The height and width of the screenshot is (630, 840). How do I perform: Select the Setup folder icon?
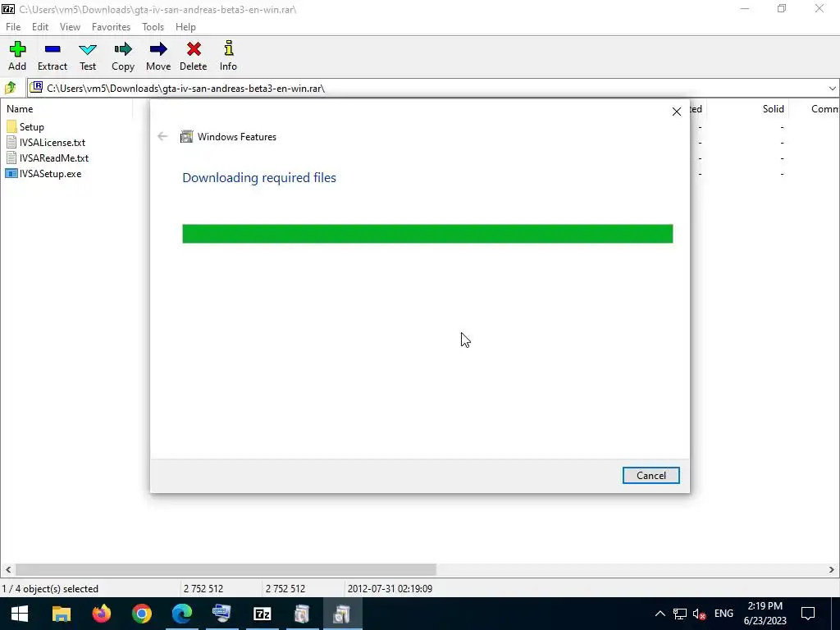click(x=11, y=127)
